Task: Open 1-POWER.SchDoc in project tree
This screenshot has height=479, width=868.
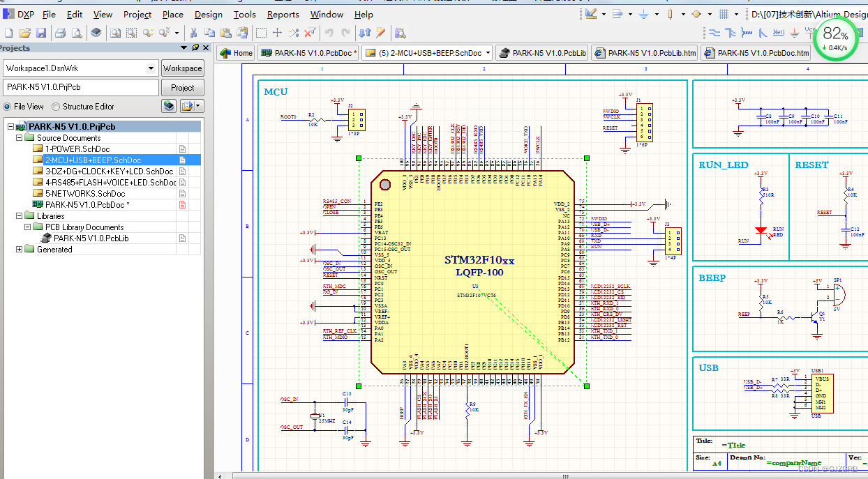Action: tap(77, 149)
